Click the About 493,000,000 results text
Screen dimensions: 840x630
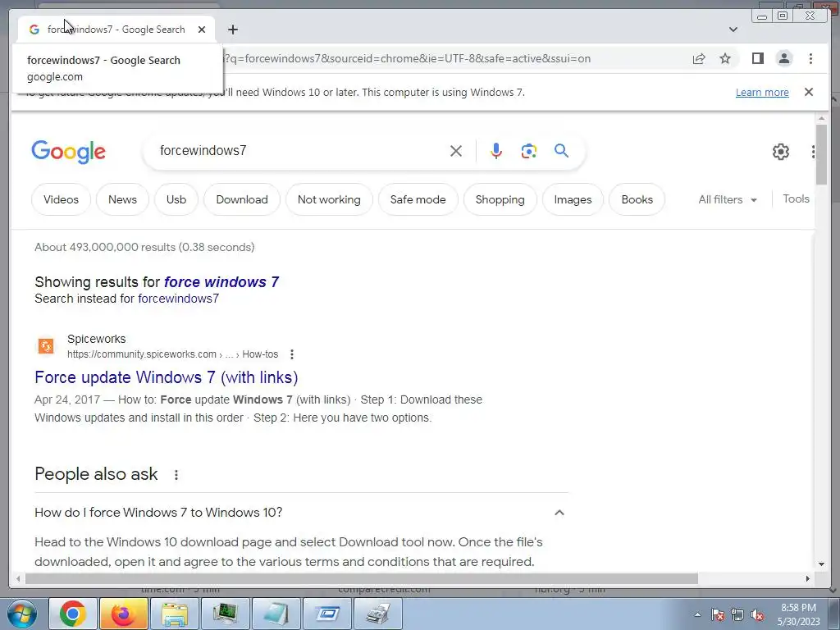[x=144, y=247]
